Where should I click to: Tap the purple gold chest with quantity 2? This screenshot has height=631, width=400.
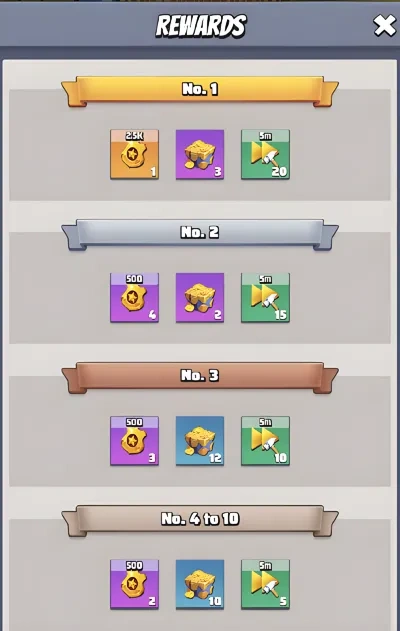tap(200, 297)
